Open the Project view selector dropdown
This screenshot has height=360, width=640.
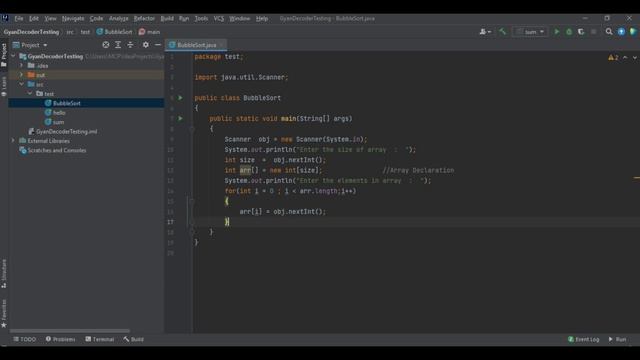coord(31,45)
